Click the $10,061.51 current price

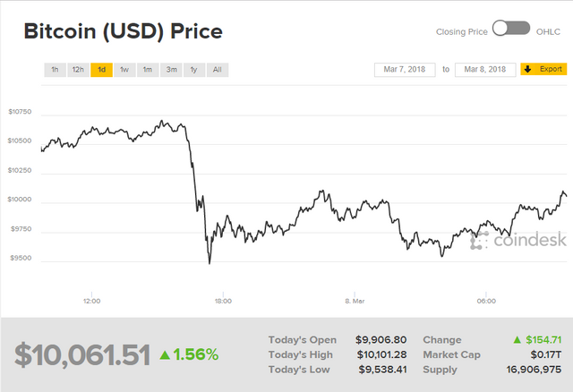pyautogui.click(x=82, y=354)
